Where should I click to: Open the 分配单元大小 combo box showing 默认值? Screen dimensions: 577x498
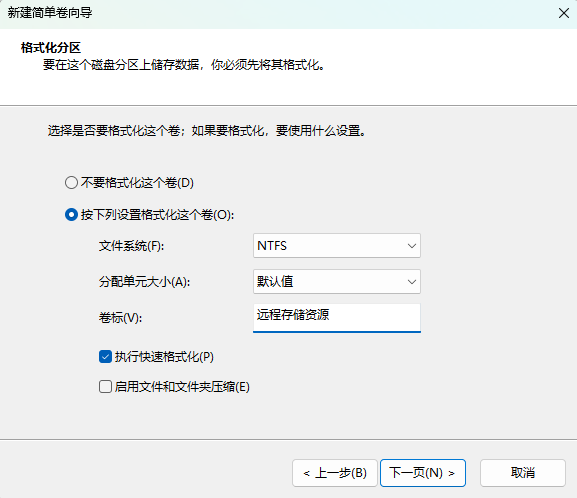coord(337,282)
